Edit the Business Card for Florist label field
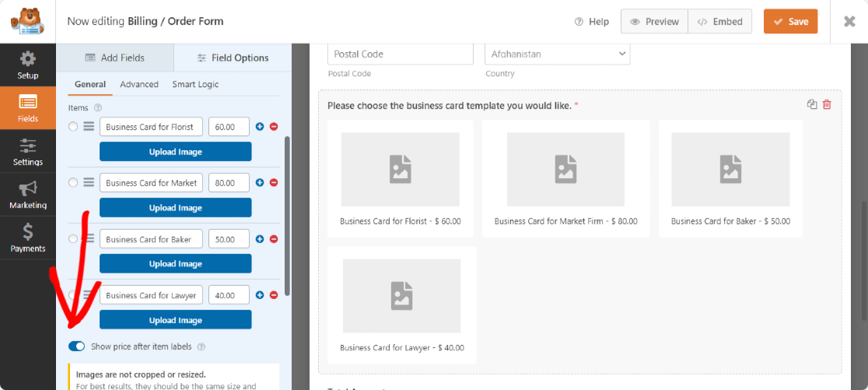868x390 pixels. coord(151,127)
